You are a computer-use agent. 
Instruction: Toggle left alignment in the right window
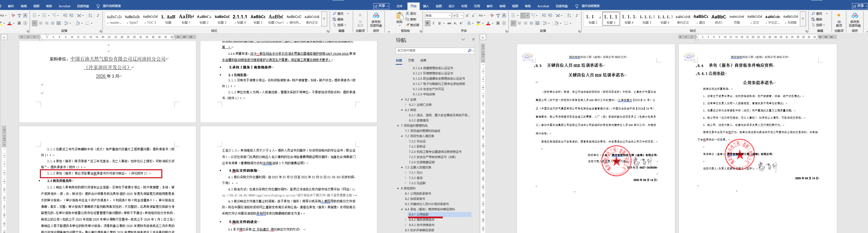point(513,23)
